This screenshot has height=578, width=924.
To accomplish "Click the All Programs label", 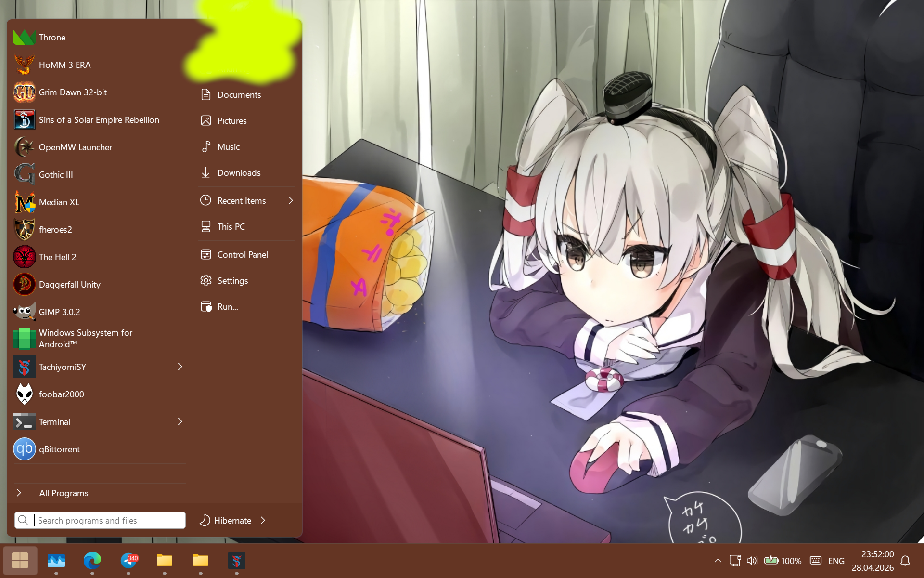I will click(64, 493).
